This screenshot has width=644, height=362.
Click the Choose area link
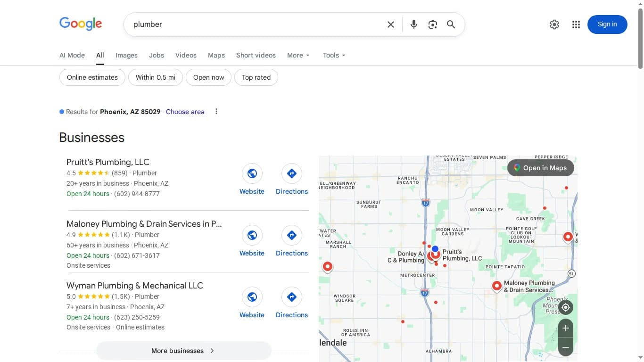(x=185, y=112)
